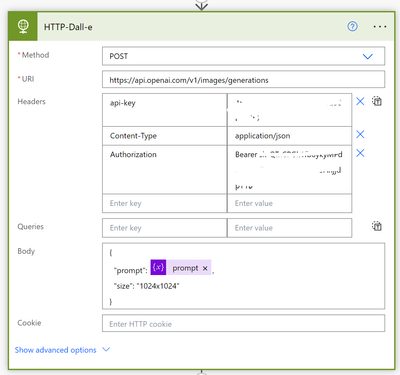Click the Enter HTTP cookie field

(243, 323)
